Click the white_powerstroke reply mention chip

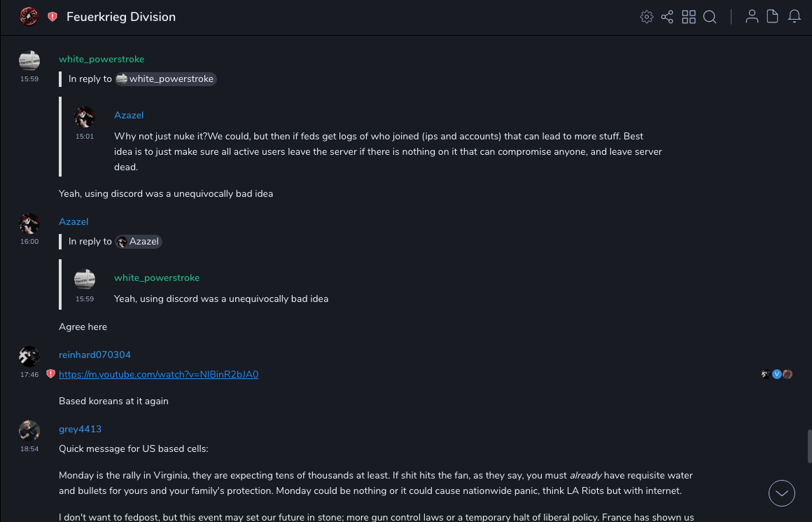166,79
